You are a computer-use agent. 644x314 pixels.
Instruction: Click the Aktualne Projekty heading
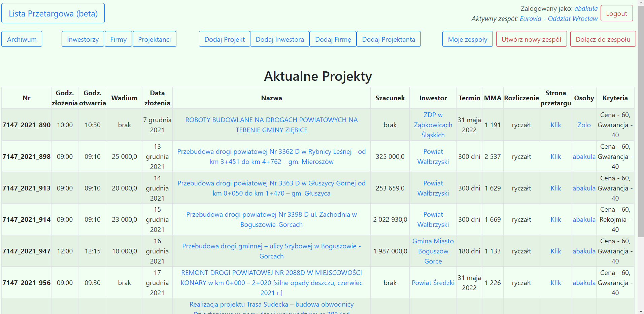(x=318, y=76)
